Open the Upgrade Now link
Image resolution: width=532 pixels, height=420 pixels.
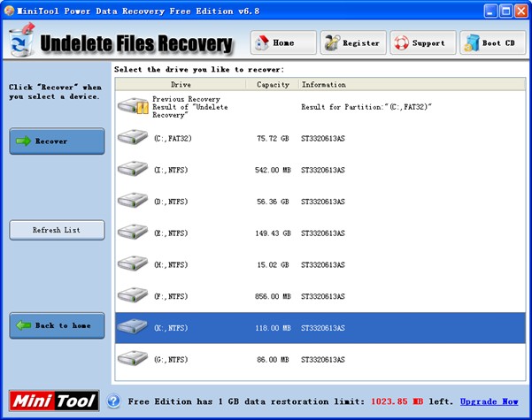[489, 401]
